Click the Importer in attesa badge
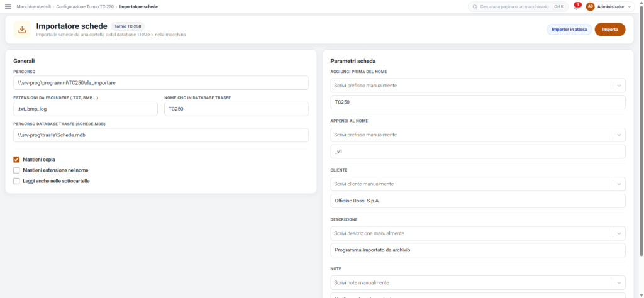This screenshot has height=298, width=644. (569, 30)
